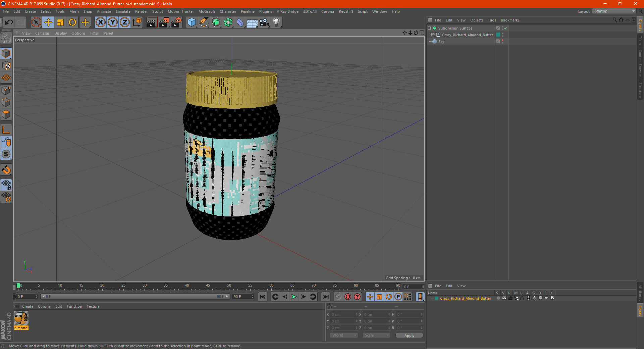Select the Sky object

441,42
